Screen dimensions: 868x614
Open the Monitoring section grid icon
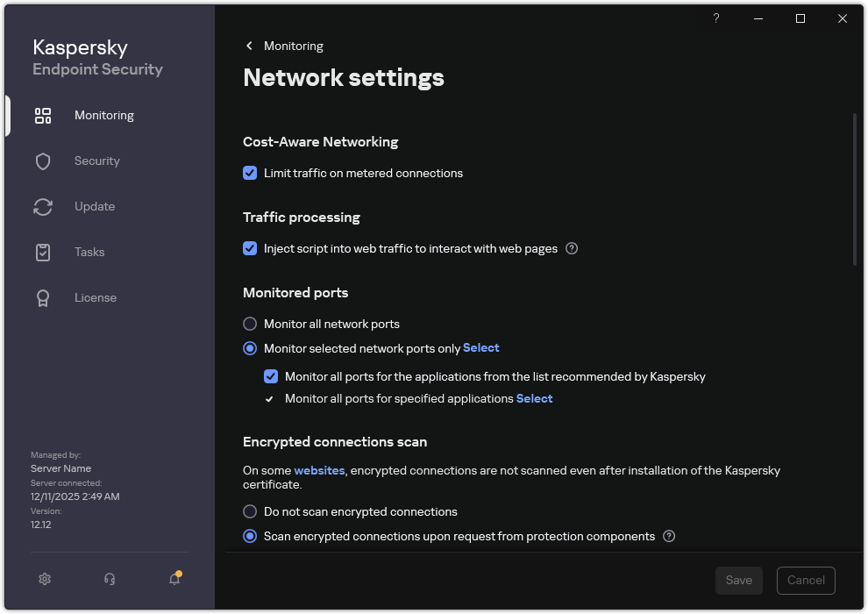point(43,115)
